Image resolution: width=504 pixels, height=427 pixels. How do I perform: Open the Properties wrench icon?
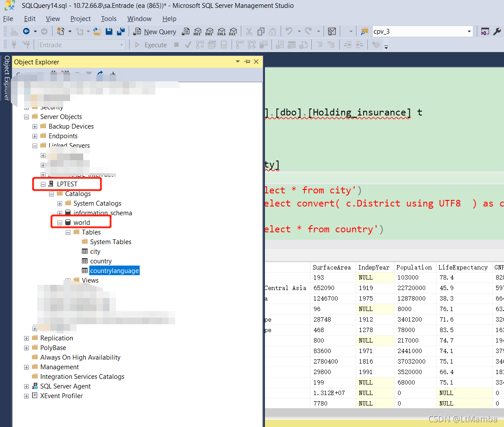497,31
